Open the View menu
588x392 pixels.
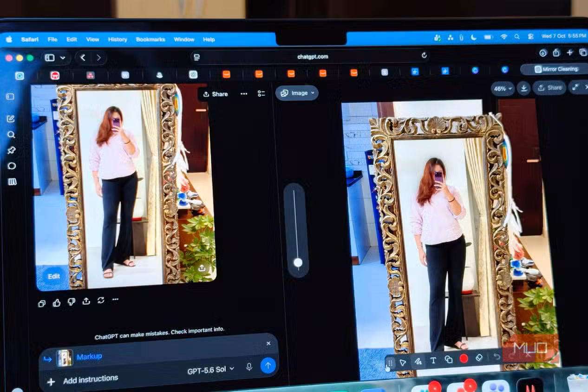click(92, 39)
